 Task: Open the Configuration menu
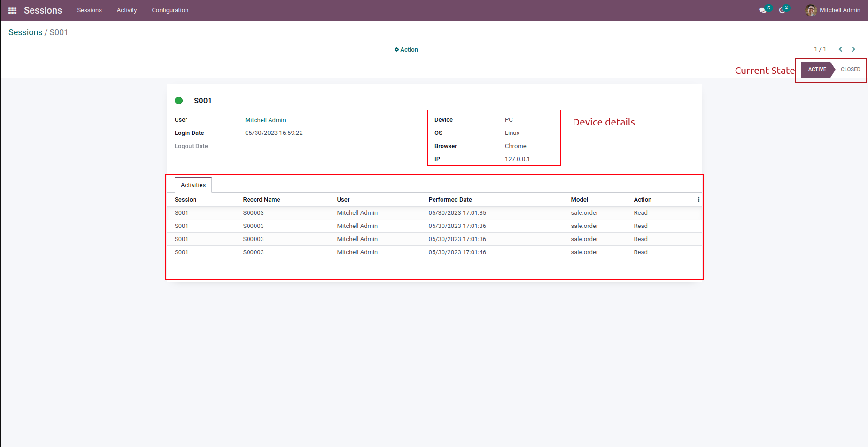(170, 10)
